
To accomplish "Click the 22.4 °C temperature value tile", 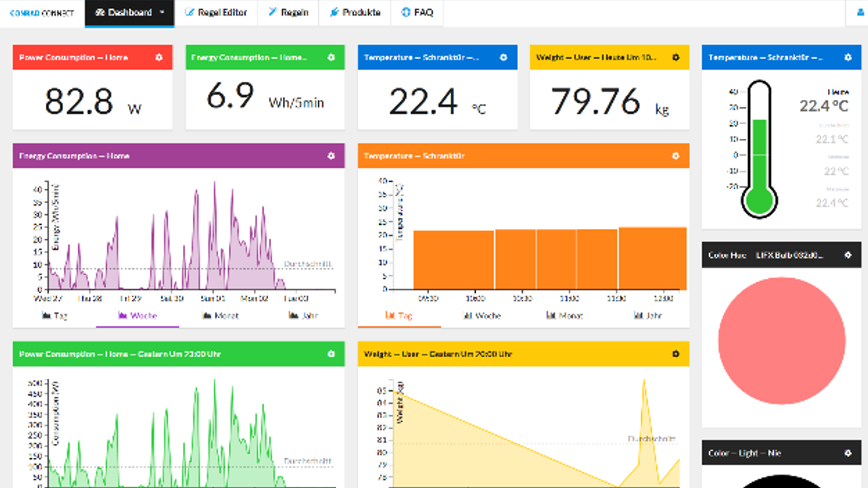I will point(437,101).
